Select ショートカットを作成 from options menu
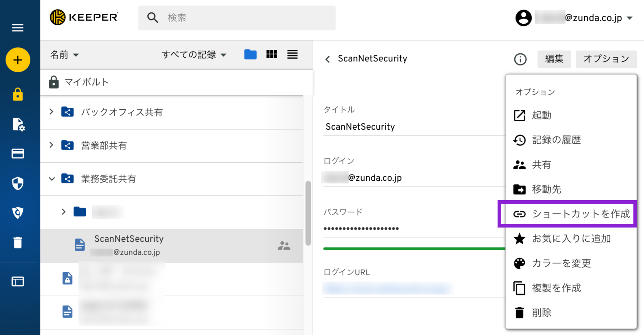The width and height of the screenshot is (644, 335). (570, 214)
